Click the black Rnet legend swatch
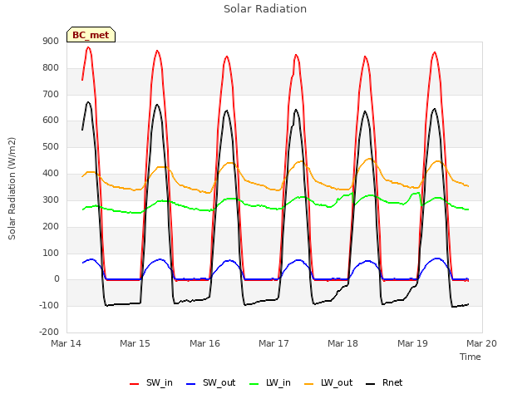This screenshot has width=532, height=399. 371,384
